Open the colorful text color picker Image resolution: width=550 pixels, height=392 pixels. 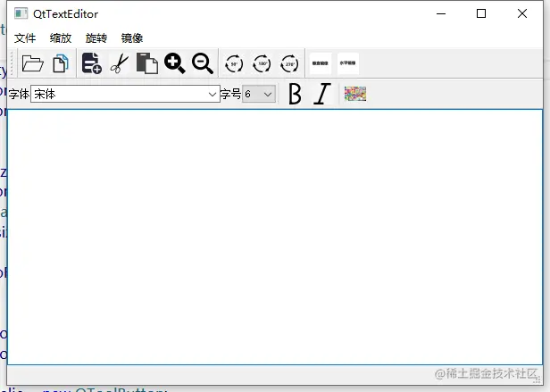[355, 94]
